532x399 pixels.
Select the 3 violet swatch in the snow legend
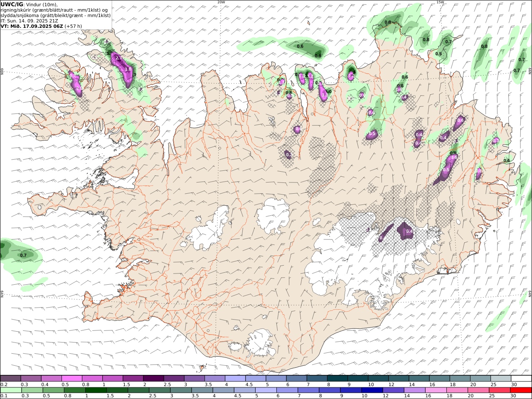(194, 378)
